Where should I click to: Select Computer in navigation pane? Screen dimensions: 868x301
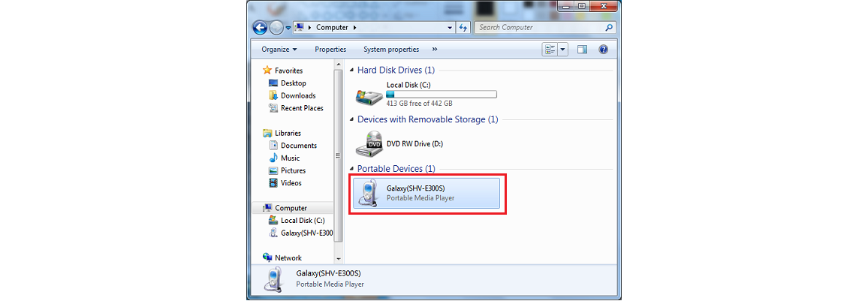pos(291,208)
